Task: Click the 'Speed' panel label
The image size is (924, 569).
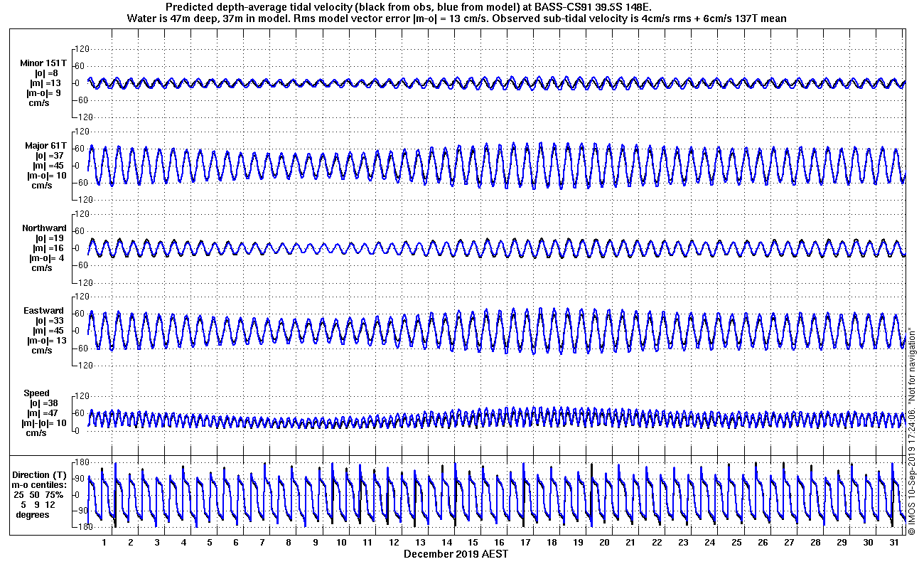Action: pyautogui.click(x=37, y=393)
